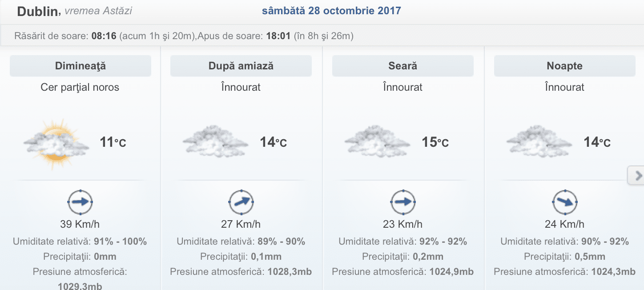Image resolution: width=644 pixels, height=290 pixels.
Task: Click the sunset time 18:01
Action: point(278,36)
